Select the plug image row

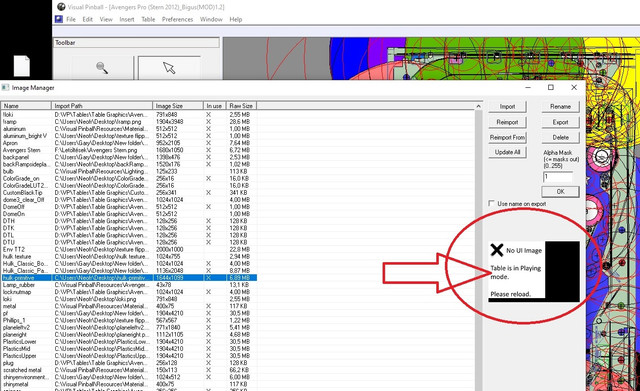pyautogui.click(x=129, y=363)
